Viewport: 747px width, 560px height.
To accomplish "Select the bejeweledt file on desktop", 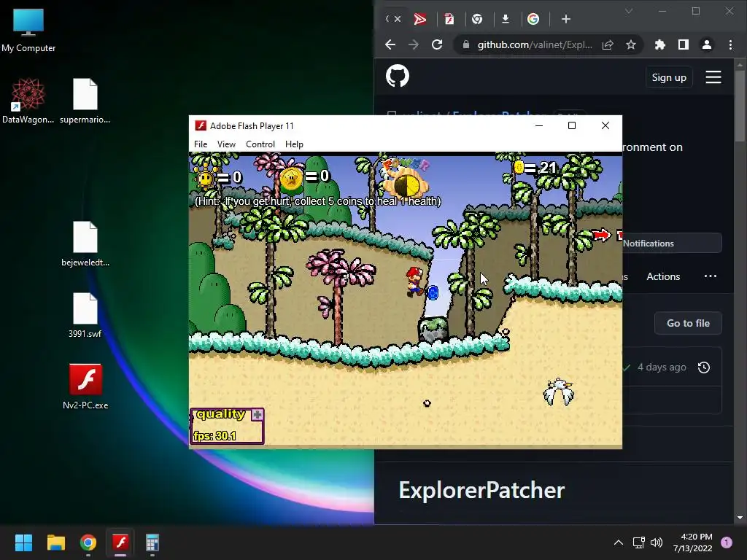I will tap(85, 244).
